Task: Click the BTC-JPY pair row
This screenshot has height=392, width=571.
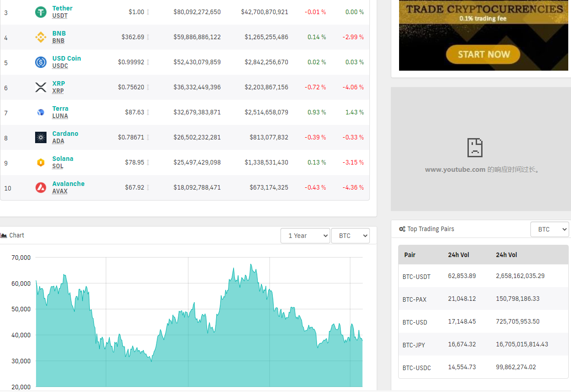Action: 483,345
